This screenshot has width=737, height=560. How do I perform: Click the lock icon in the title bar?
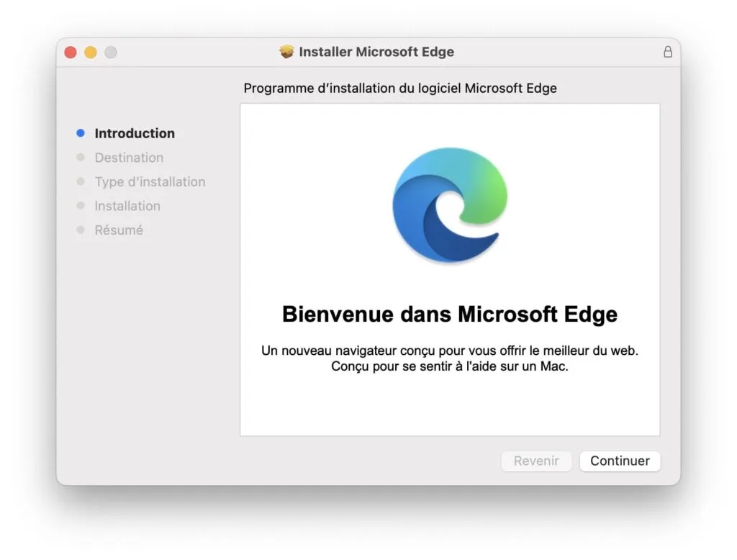tap(668, 52)
